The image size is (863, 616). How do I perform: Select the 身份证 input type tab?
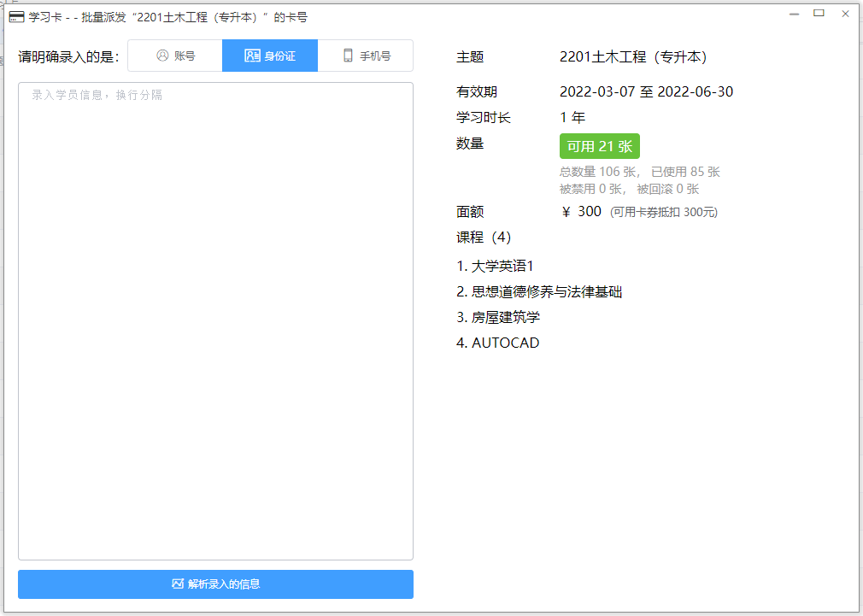pos(270,56)
